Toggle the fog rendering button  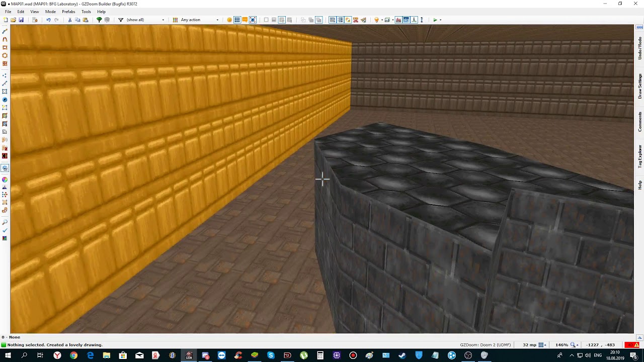(398, 20)
